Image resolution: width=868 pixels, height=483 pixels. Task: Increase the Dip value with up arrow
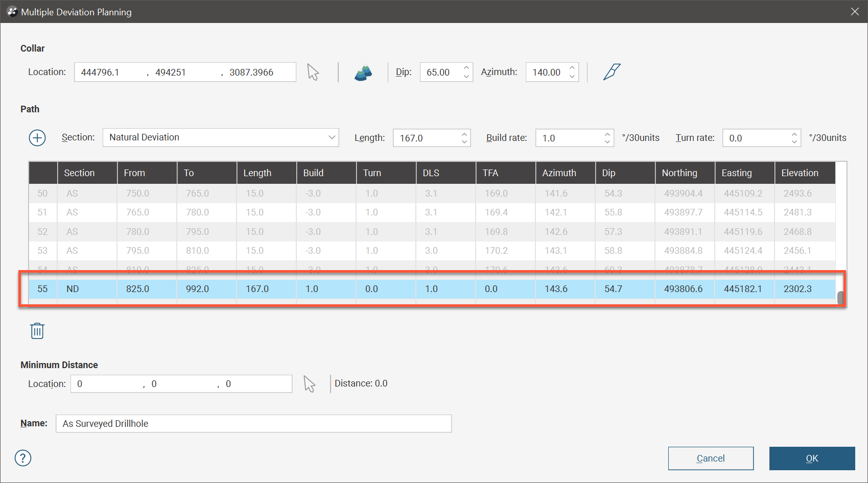coord(466,68)
